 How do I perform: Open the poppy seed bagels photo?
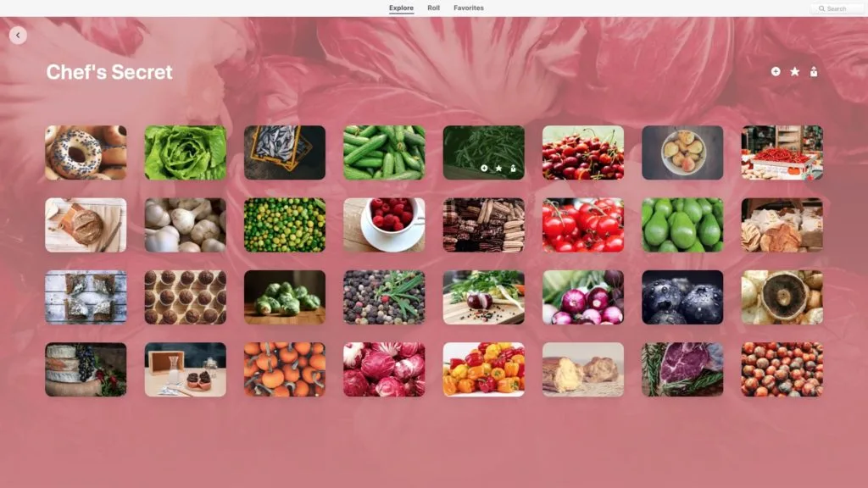[x=86, y=152]
